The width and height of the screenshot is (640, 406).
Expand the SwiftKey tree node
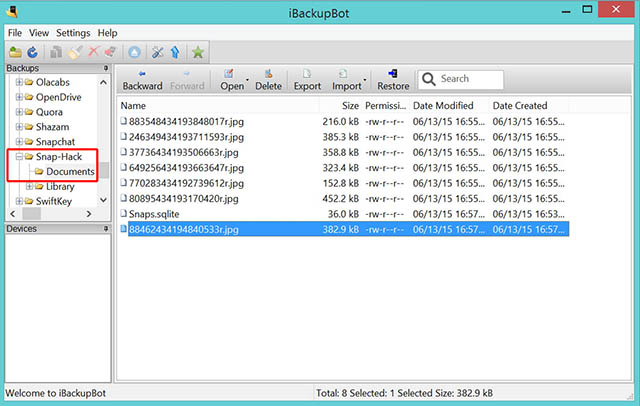(x=19, y=201)
